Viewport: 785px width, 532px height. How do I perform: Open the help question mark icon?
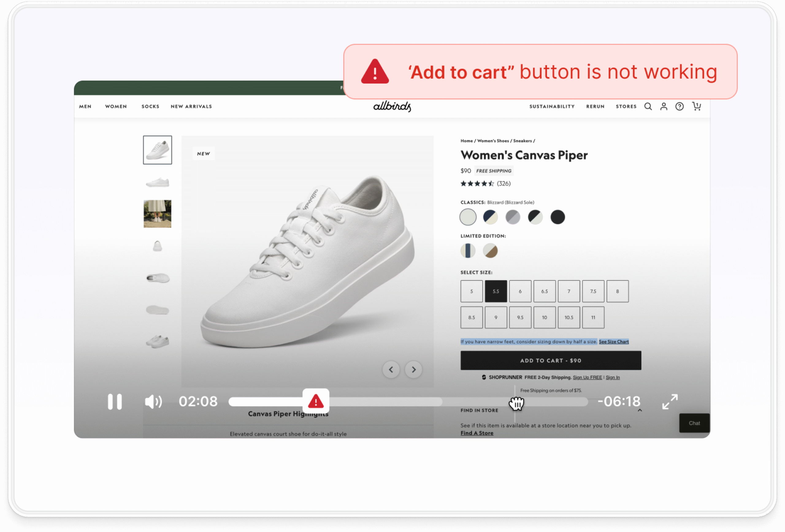[679, 107]
